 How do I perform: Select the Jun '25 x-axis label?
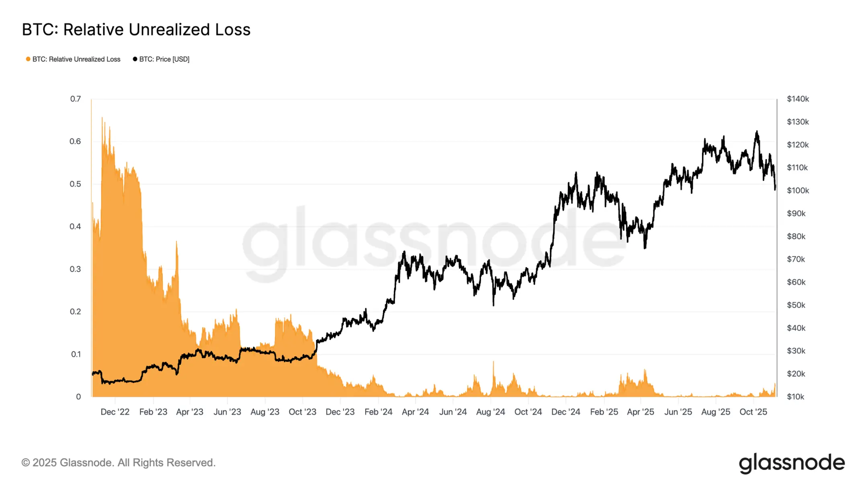tap(678, 412)
